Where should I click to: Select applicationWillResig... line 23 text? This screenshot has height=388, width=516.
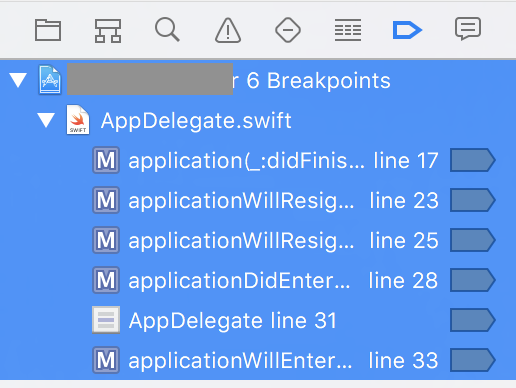tap(283, 201)
